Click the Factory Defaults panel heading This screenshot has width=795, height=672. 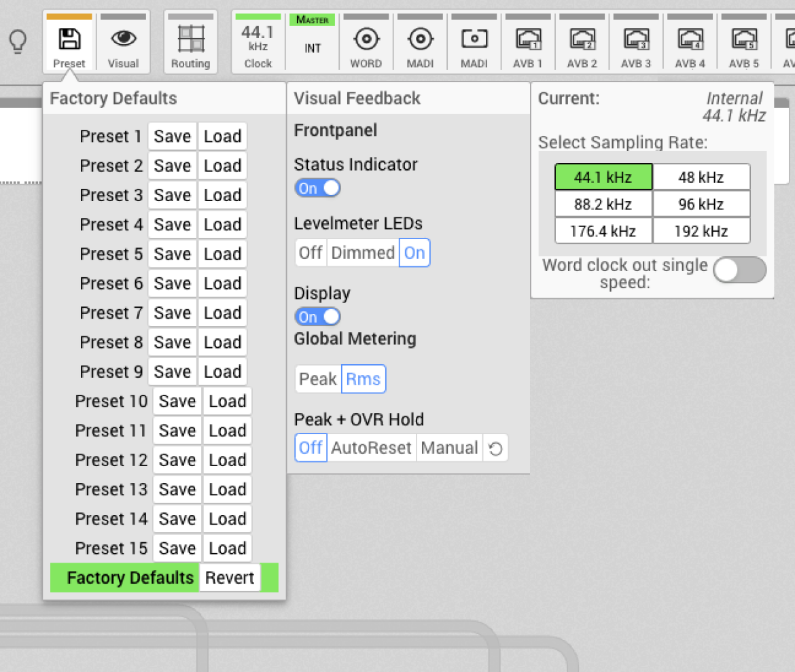(x=113, y=99)
